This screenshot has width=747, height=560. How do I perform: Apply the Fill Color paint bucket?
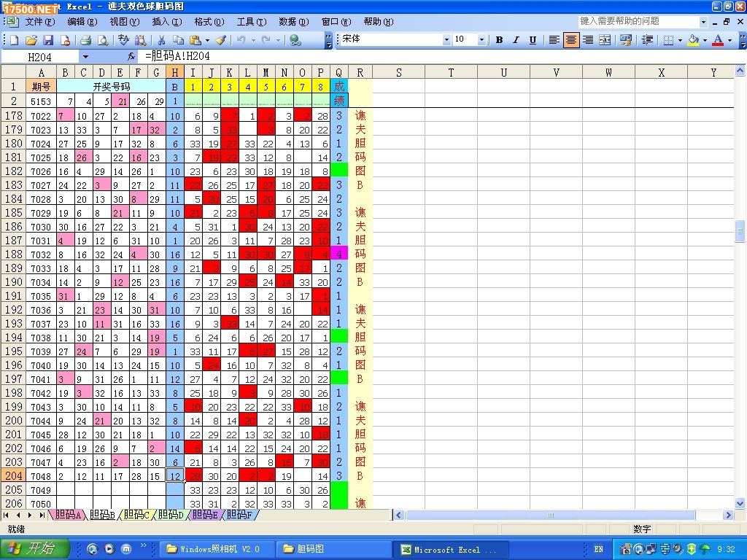point(693,40)
